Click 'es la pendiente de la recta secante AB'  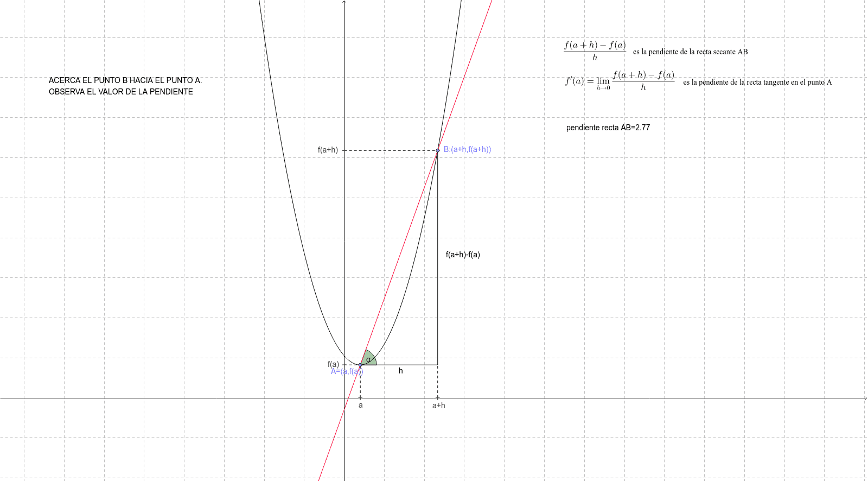point(690,52)
